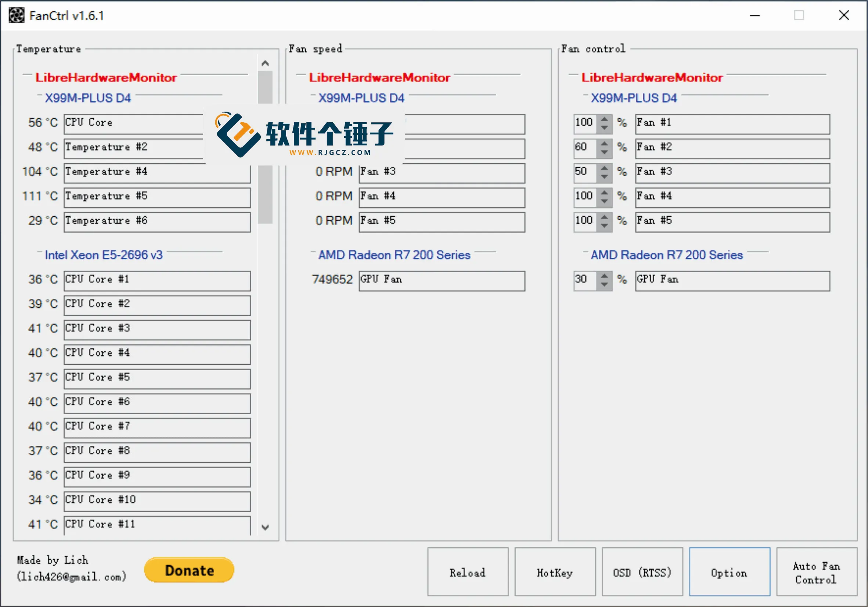Viewport: 868px width, 607px height.
Task: Click the Fan #3 speed name field
Action: tap(442, 173)
